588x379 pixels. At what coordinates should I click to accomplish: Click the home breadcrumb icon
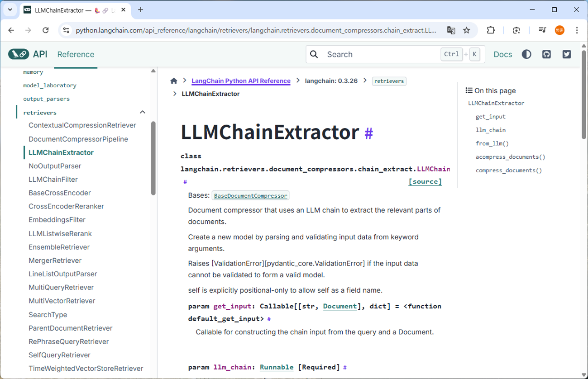pos(174,81)
